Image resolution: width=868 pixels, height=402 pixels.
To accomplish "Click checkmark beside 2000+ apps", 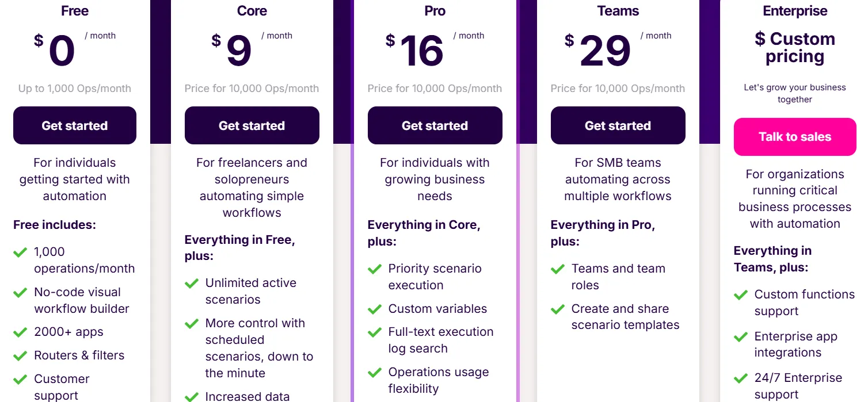I will [20, 332].
